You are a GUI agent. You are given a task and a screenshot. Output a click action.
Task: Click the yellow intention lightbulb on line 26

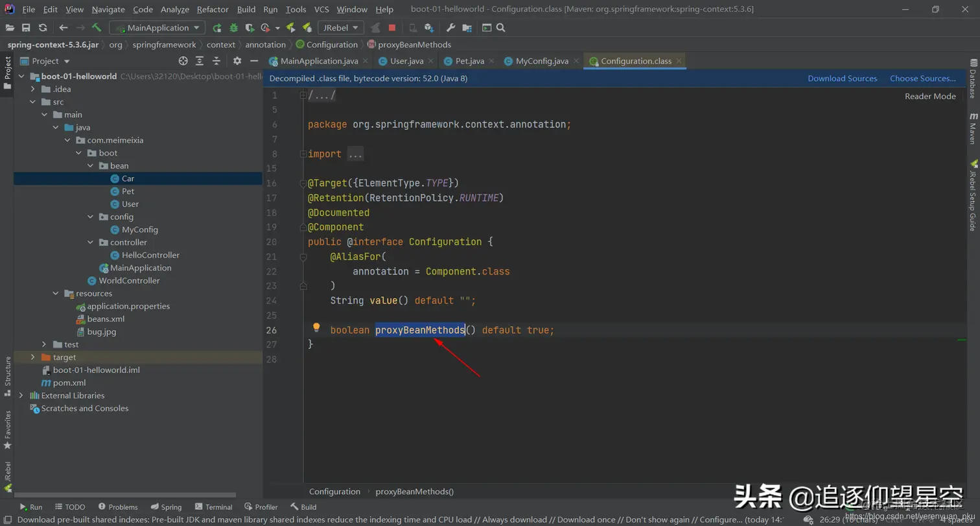[x=316, y=328]
